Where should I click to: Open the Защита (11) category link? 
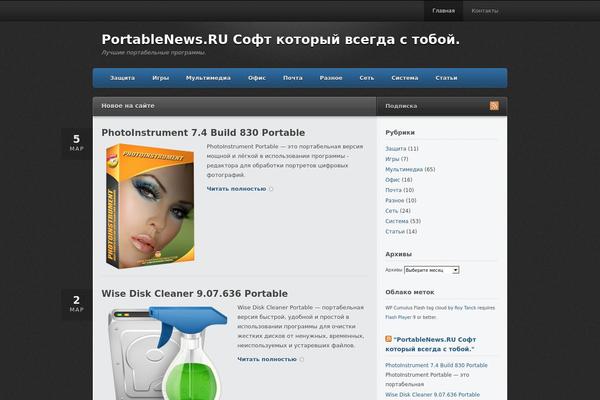396,149
